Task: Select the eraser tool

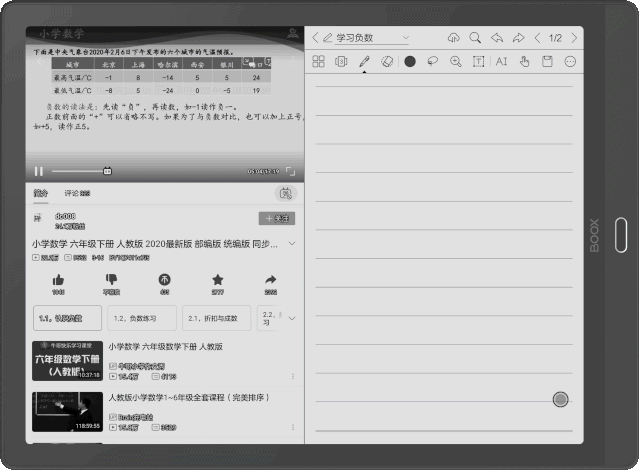Action: (x=387, y=62)
